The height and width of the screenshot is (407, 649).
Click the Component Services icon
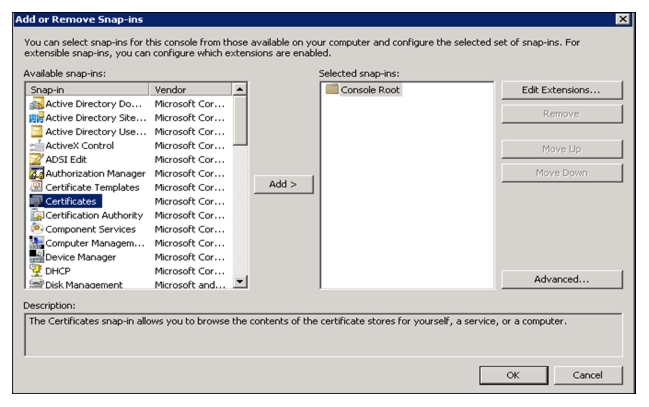click(36, 229)
